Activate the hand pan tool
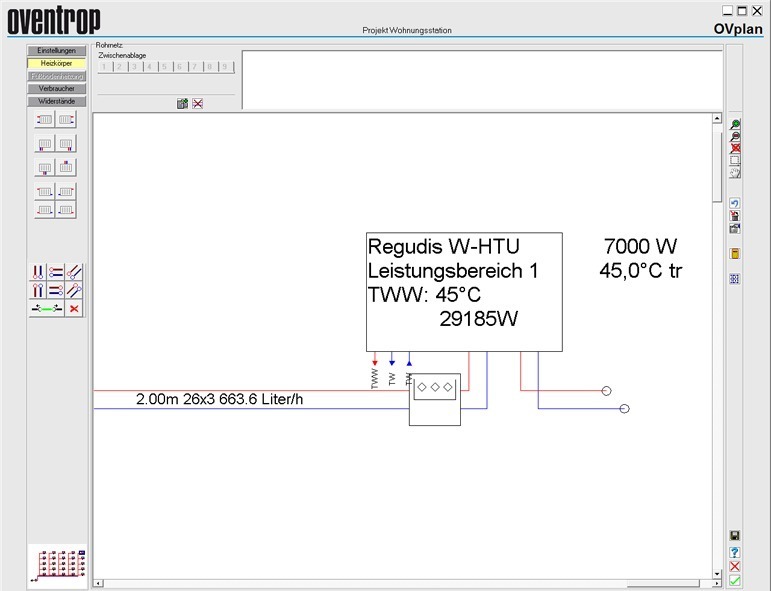The height and width of the screenshot is (591, 771). tap(735, 172)
